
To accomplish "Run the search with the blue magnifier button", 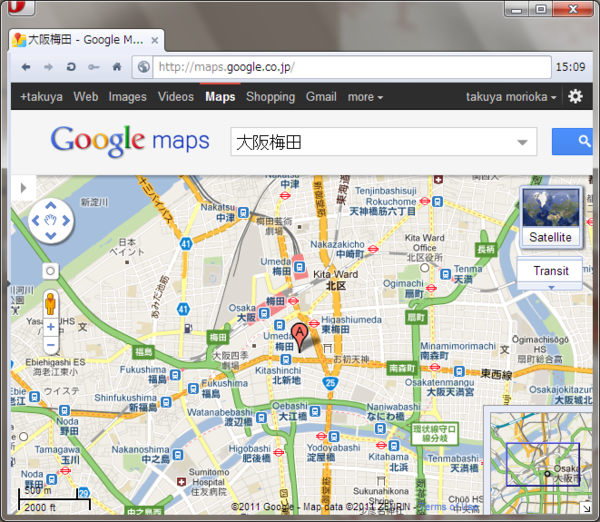I will tap(572, 141).
